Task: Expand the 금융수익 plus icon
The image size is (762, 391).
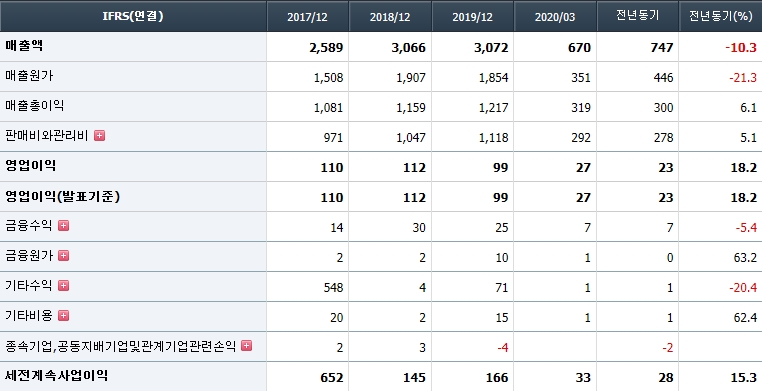Action: click(63, 225)
